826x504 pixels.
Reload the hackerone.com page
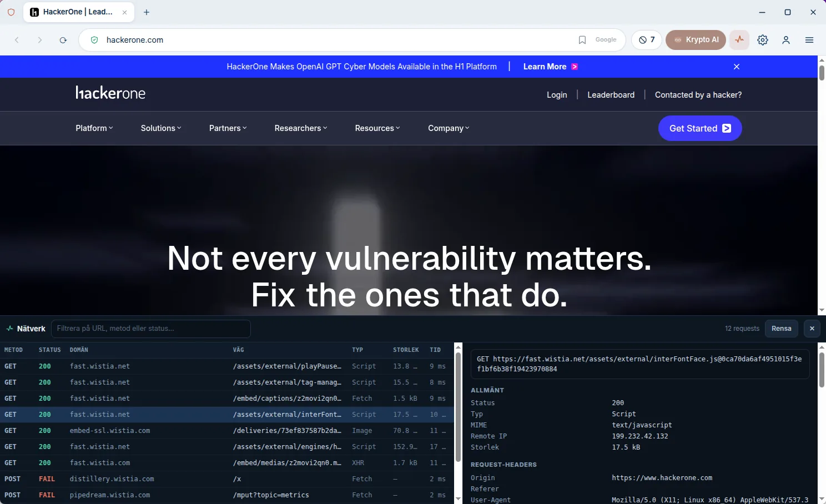tap(63, 40)
